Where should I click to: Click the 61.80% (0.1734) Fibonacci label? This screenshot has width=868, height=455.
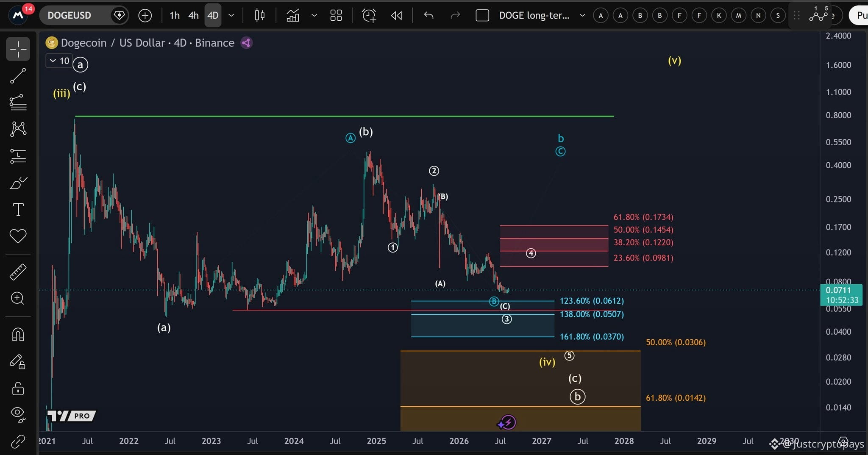(643, 217)
